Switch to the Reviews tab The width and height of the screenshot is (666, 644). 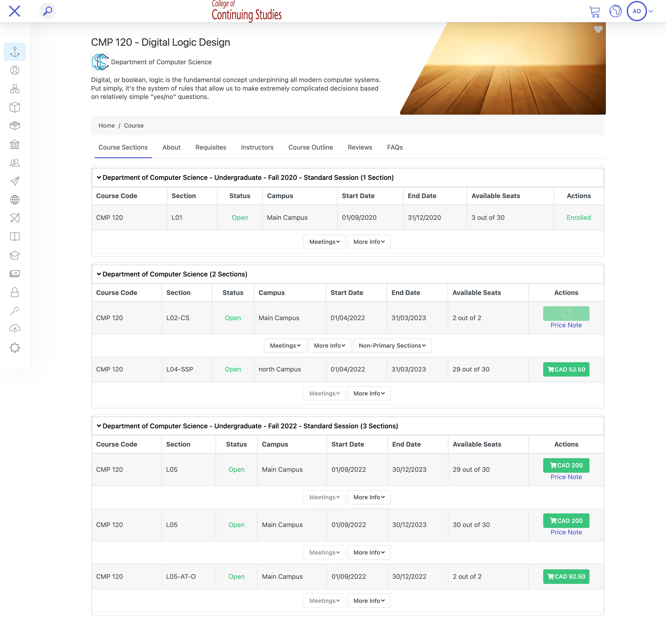pos(360,147)
